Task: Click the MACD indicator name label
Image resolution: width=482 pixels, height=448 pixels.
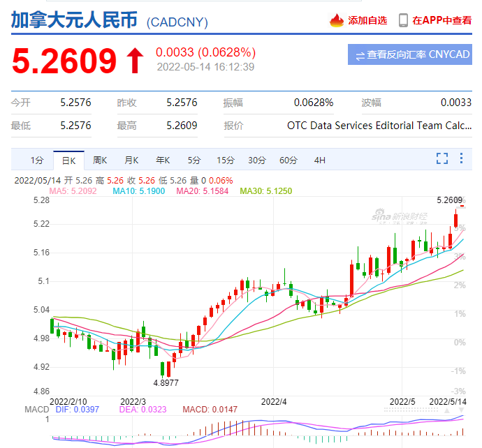Action: coord(37,410)
